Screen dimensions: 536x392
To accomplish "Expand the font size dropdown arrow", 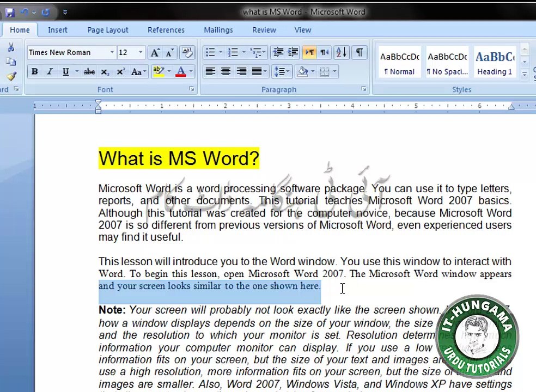I will click(141, 52).
